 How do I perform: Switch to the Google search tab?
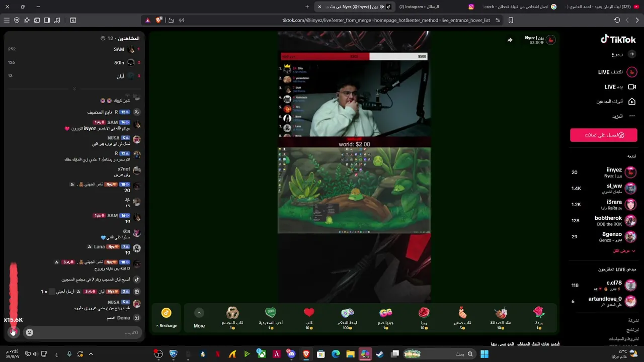point(519,7)
